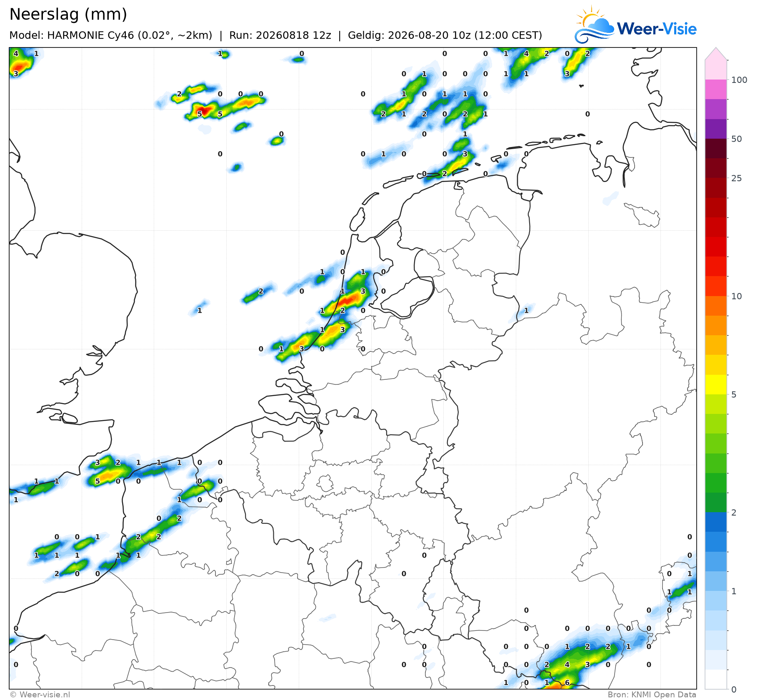Select the dark red swatch next to 25
760x700 pixels.
click(x=716, y=168)
